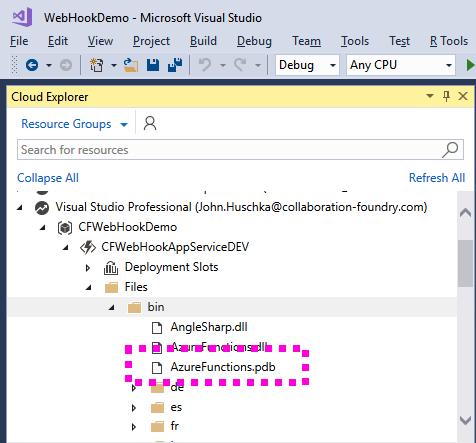The image size is (476, 443).
Task: Select the AzureFunctions.pdb file name
Action: [x=223, y=367]
